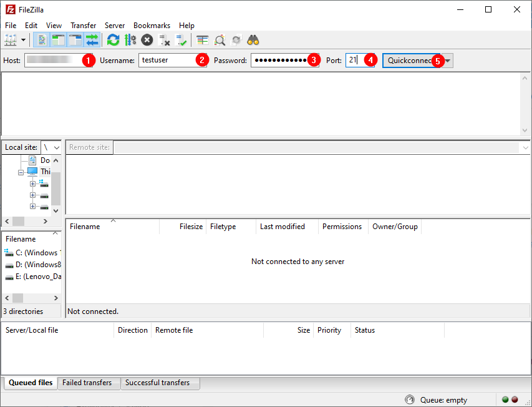Screen dimensions: 532x407
Task: Click red activity indicator light
Action: 515,400
